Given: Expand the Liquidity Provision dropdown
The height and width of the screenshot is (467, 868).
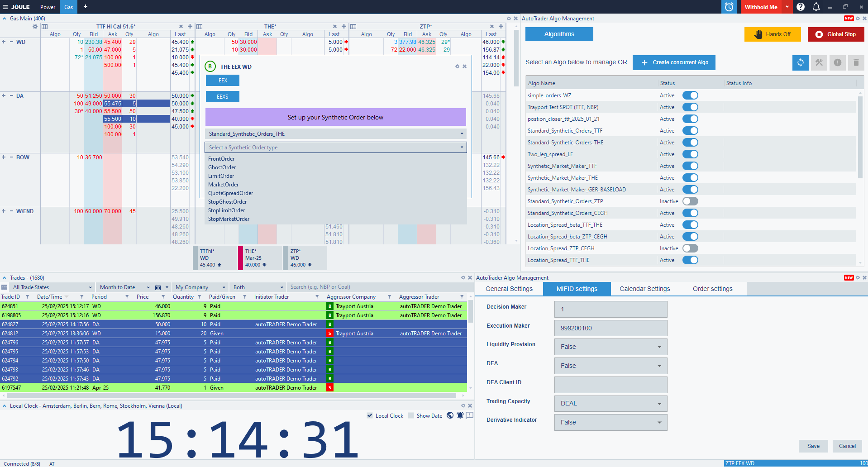Looking at the screenshot, I should [610, 347].
